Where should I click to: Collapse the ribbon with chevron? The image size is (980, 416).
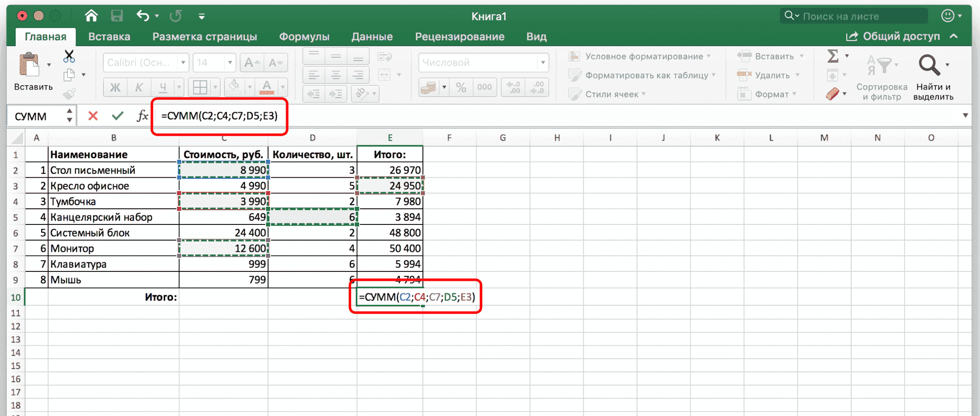[954, 36]
